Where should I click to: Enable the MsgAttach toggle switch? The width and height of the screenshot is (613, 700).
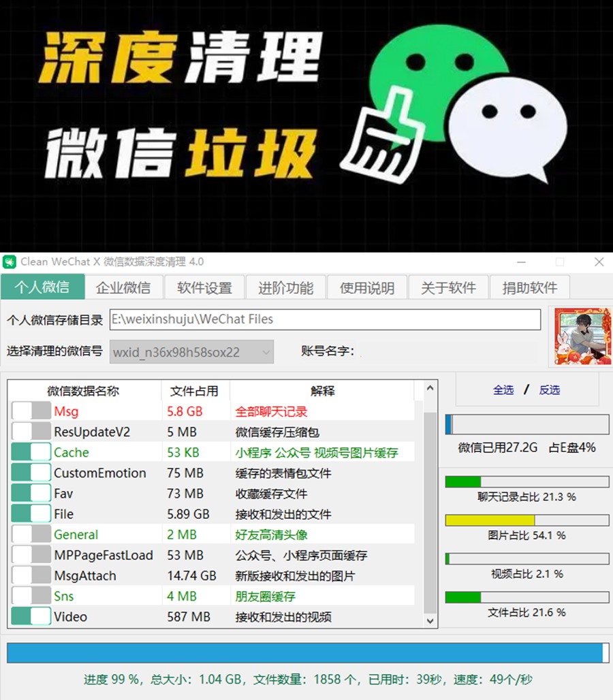[31, 576]
